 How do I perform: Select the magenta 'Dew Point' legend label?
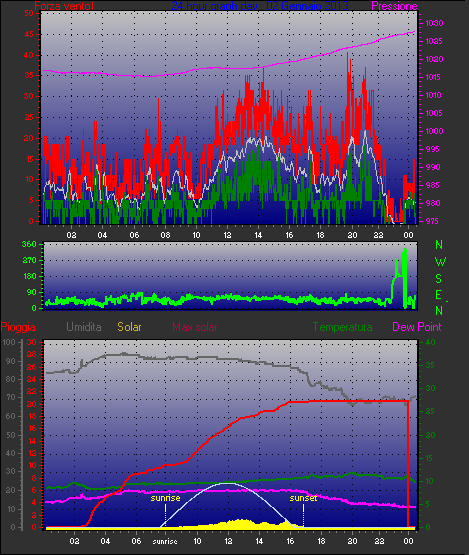[417, 327]
